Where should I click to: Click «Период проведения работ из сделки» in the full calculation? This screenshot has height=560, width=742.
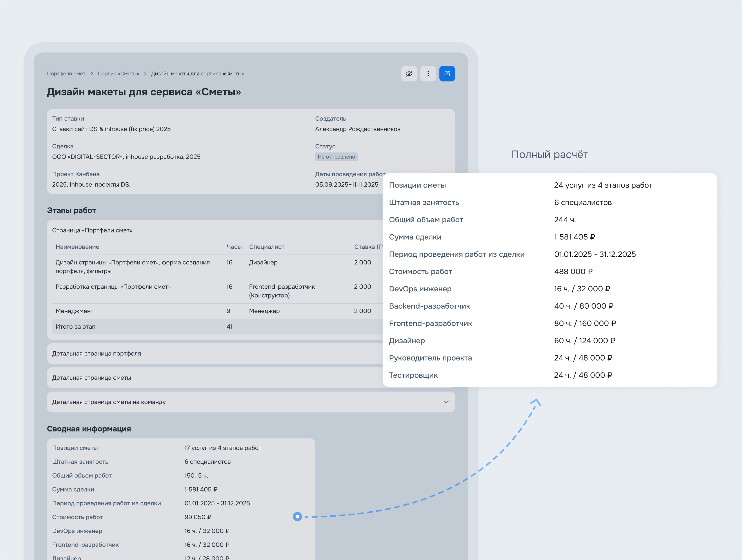[457, 254]
